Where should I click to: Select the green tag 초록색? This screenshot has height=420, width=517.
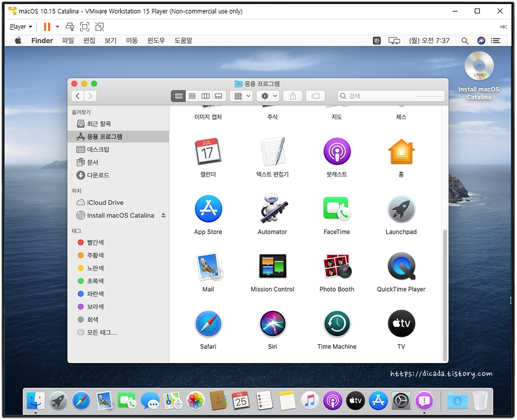[x=91, y=281]
